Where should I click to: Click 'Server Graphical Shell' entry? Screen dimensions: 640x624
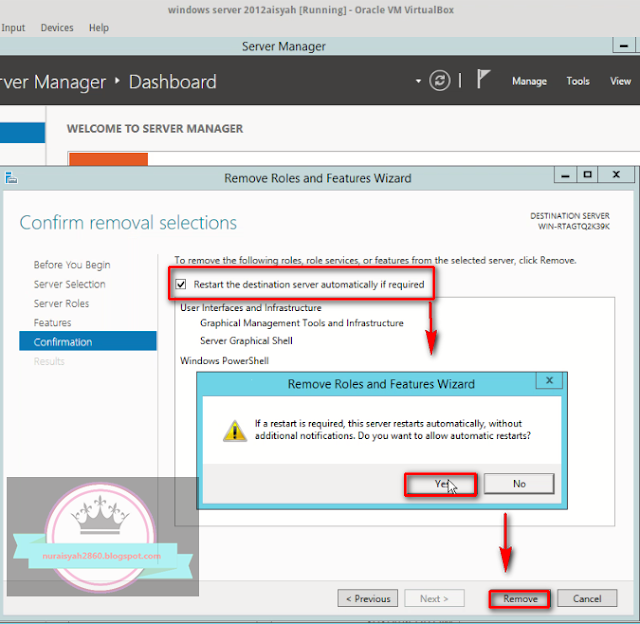pyautogui.click(x=246, y=340)
